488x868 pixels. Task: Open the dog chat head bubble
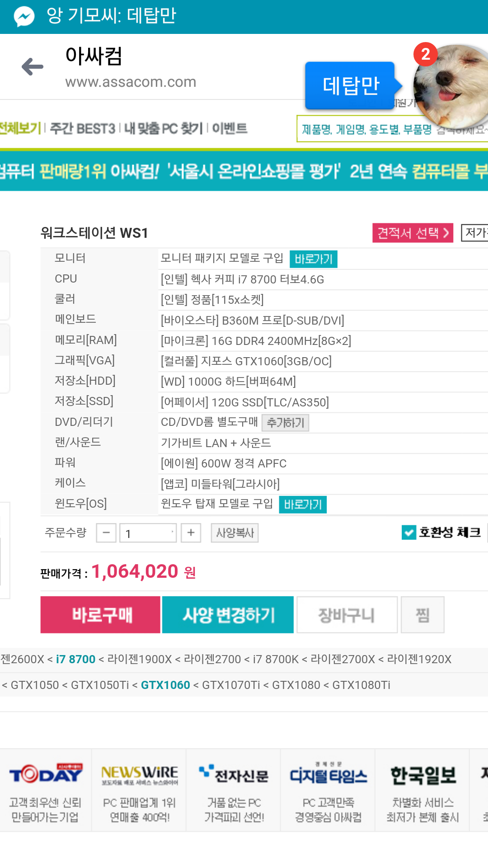point(450,87)
